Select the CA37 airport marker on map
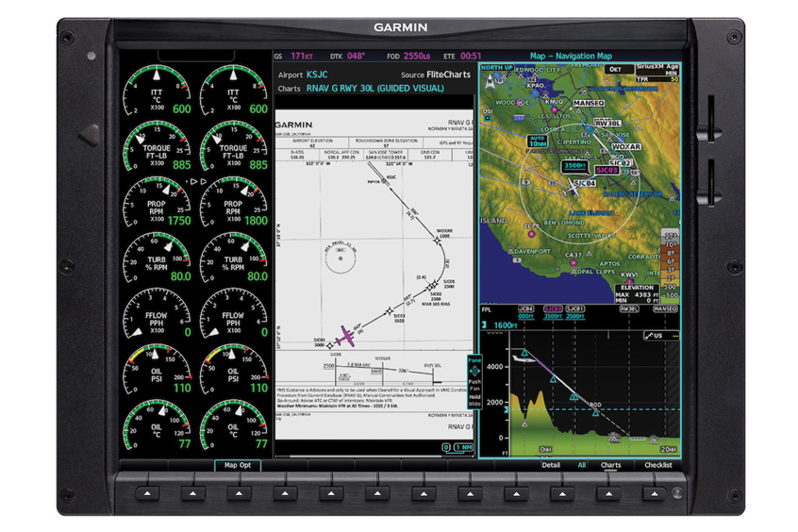 pyautogui.click(x=574, y=262)
